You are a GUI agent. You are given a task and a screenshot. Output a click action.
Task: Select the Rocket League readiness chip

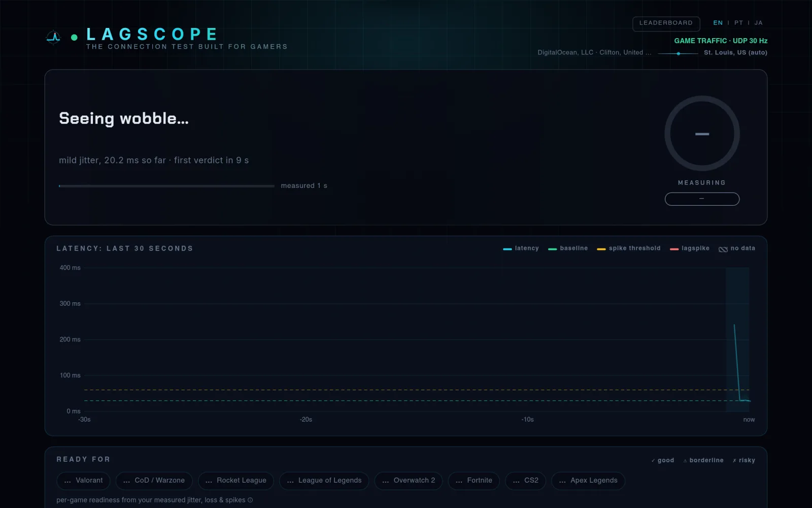235,481
